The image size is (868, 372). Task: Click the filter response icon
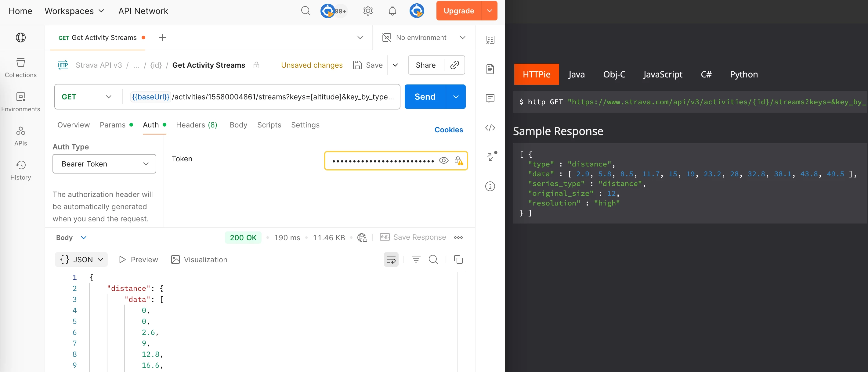pos(416,259)
